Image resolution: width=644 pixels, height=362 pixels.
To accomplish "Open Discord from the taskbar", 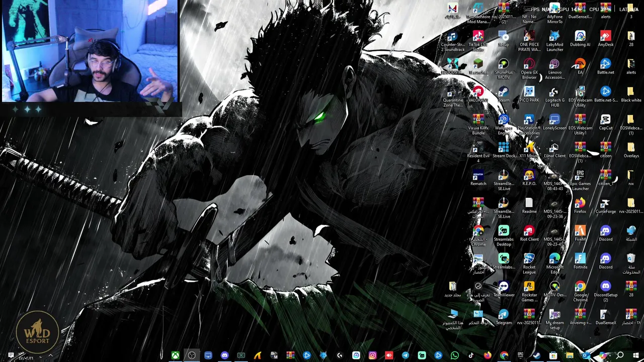I will (x=224, y=355).
